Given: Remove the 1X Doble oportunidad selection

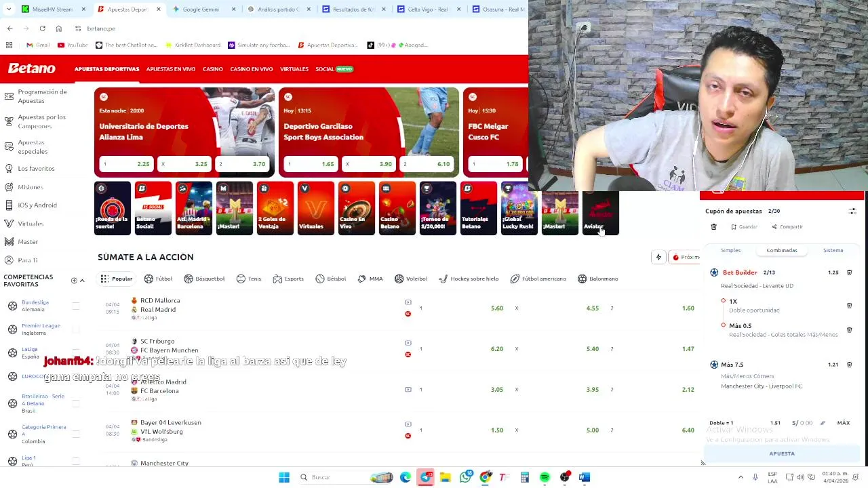Looking at the screenshot, I should tap(849, 306).
